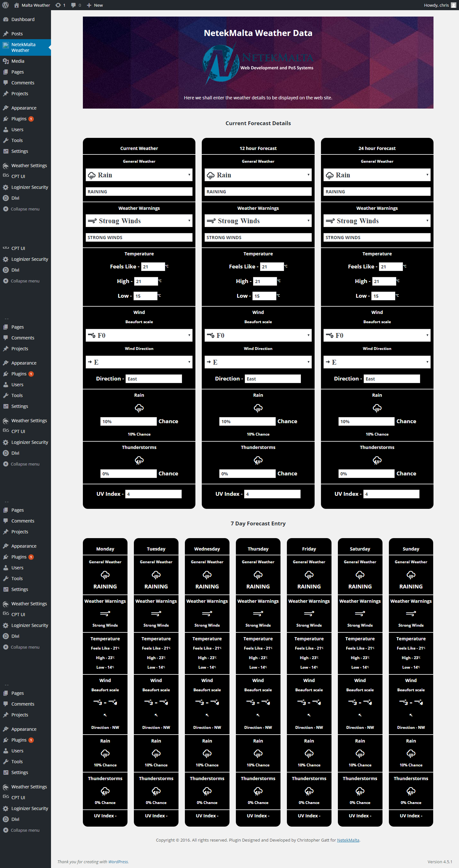Expand 24 hour Forecast General Weather dropdown

[x=377, y=175]
